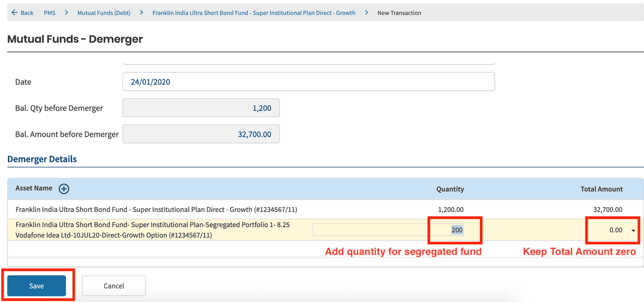Viewport: 644px width, 302px height.
Task: Open Total Amount dropdown arrow beside 0.00
Action: [x=633, y=231]
